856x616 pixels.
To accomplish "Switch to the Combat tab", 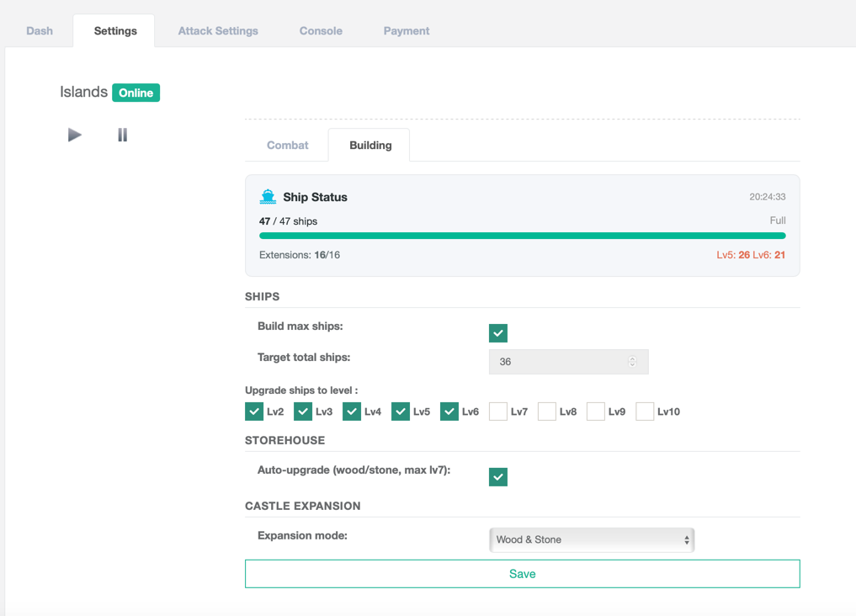I will (x=287, y=146).
